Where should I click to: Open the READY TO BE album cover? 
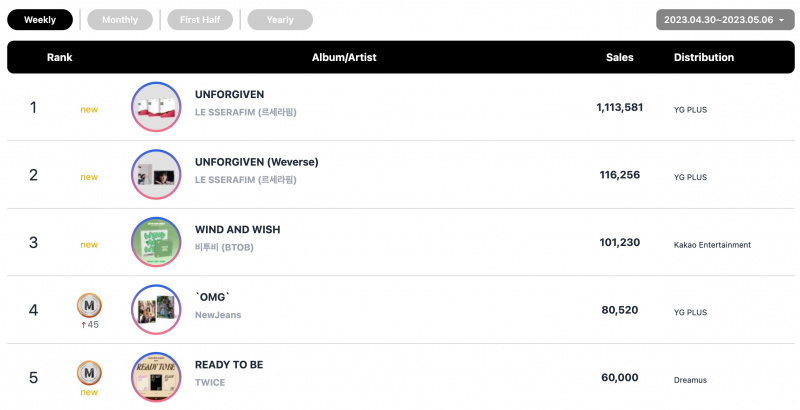click(x=156, y=377)
